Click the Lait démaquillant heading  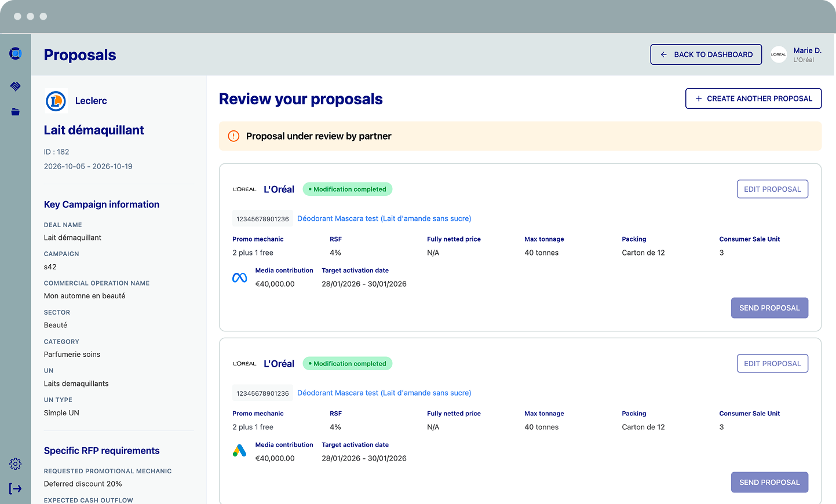(94, 130)
